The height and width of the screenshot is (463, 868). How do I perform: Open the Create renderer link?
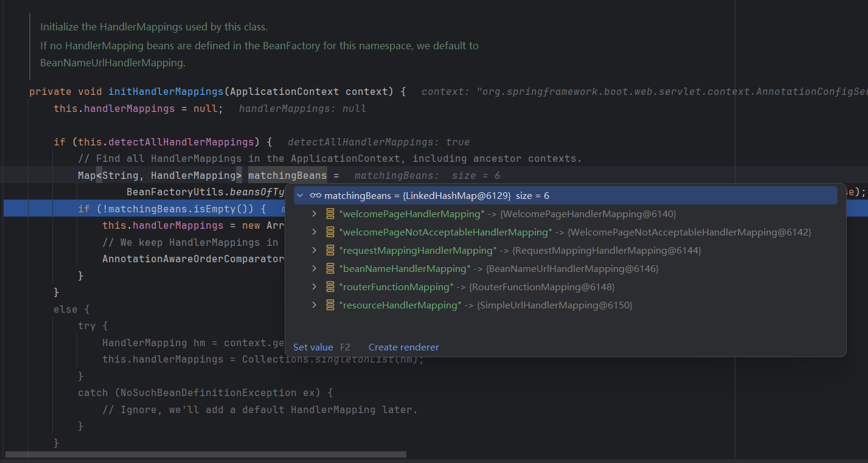tap(403, 347)
